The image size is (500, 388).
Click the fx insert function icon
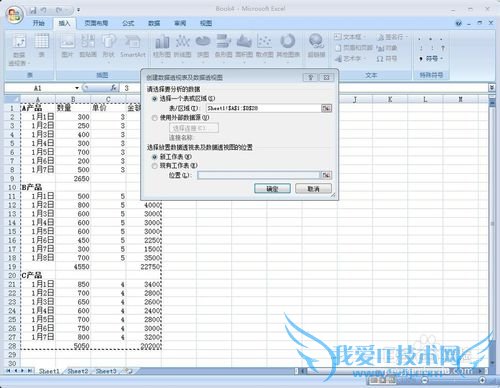pos(113,88)
